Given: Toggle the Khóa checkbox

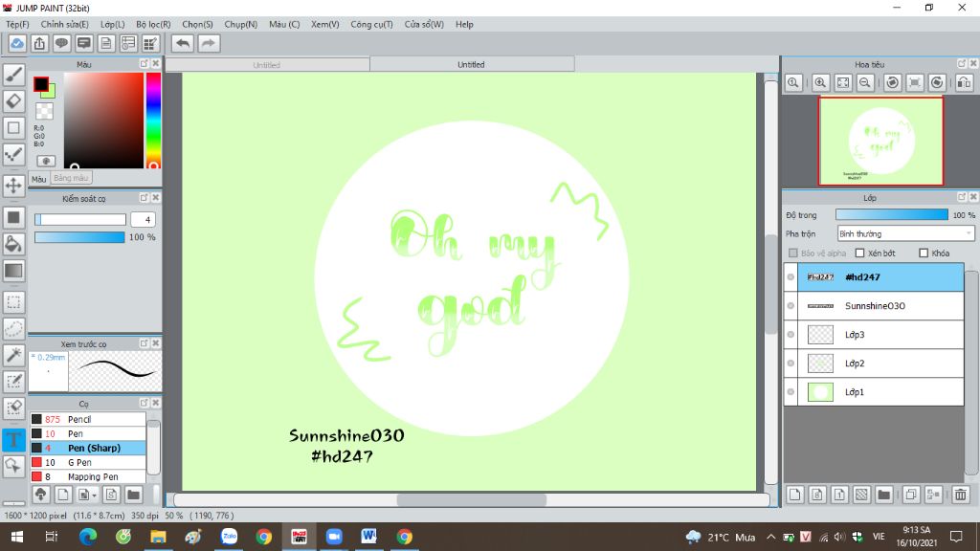Looking at the screenshot, I should (x=924, y=253).
